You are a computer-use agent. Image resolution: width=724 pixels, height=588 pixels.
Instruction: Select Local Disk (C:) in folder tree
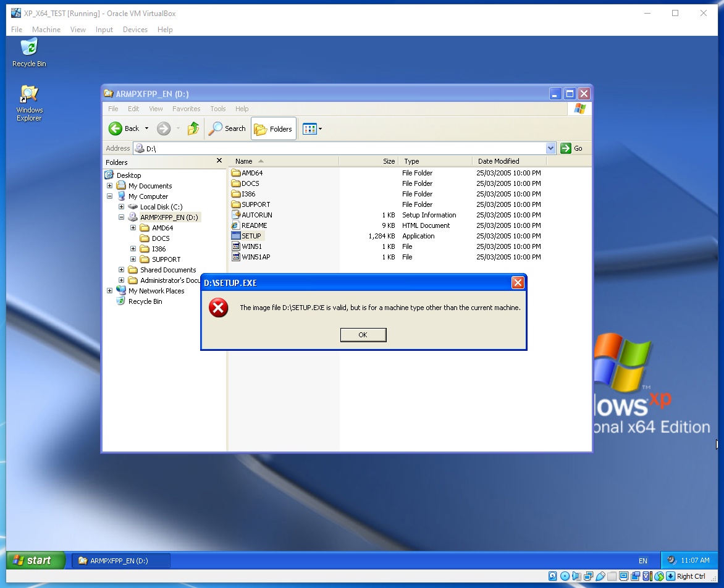tap(156, 207)
